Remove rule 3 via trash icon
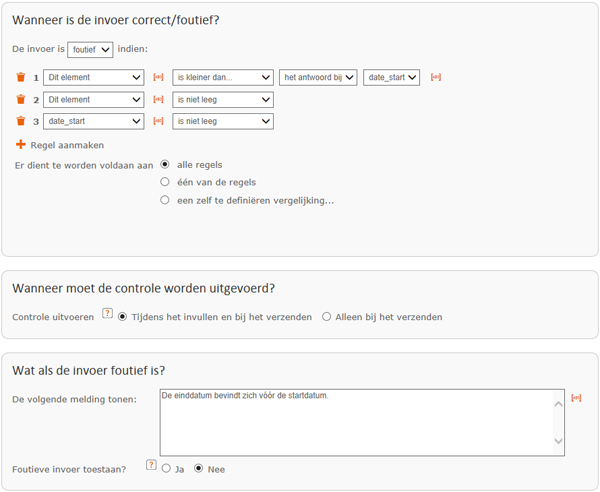 tap(21, 121)
